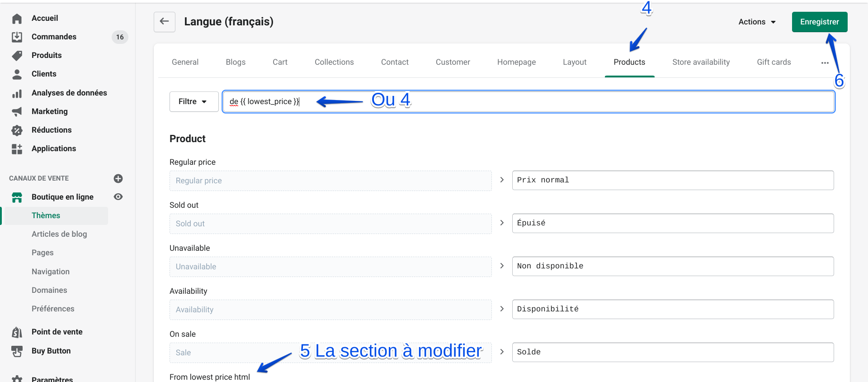This screenshot has height=382, width=868.
Task: Open Articles de blog link
Action: pyautogui.click(x=59, y=234)
